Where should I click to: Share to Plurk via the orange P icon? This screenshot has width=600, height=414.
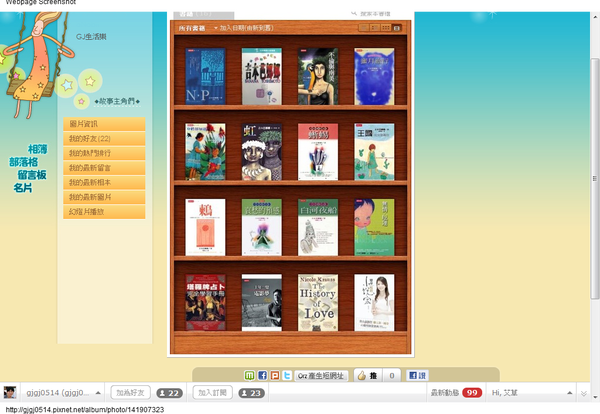click(275, 375)
